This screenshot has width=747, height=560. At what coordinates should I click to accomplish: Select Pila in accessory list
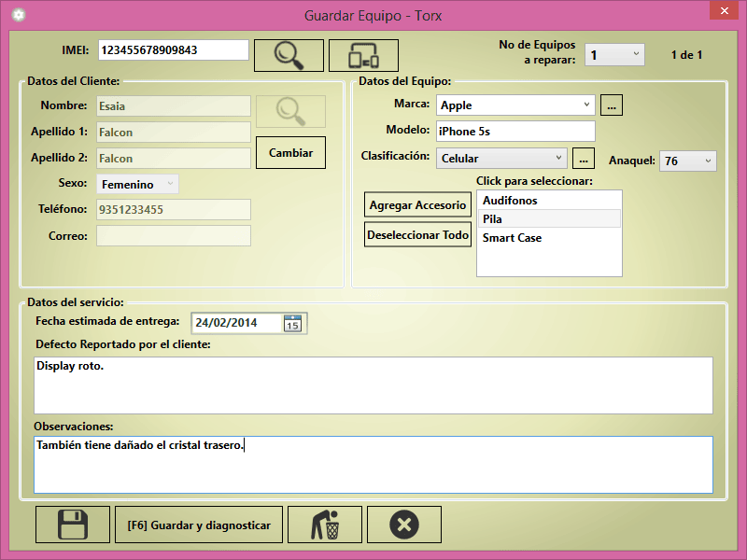(x=549, y=219)
